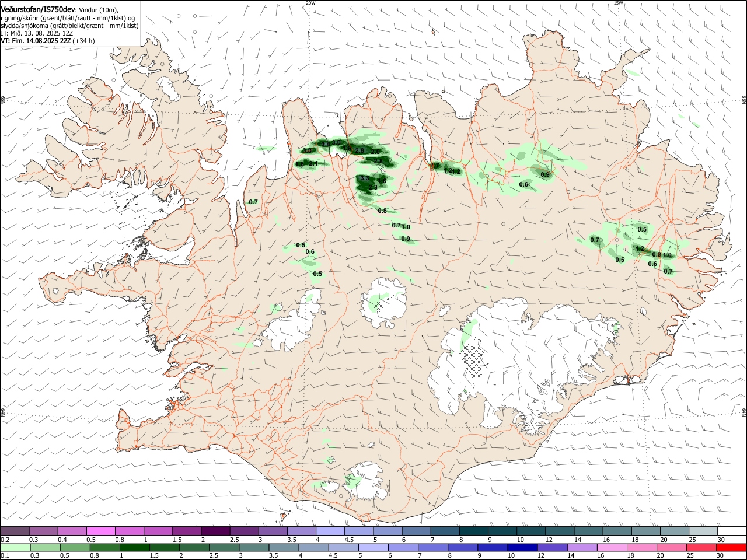Select the light pink 16–18 rain legend swatch
Screen dimensions: 747x560
coord(612,548)
